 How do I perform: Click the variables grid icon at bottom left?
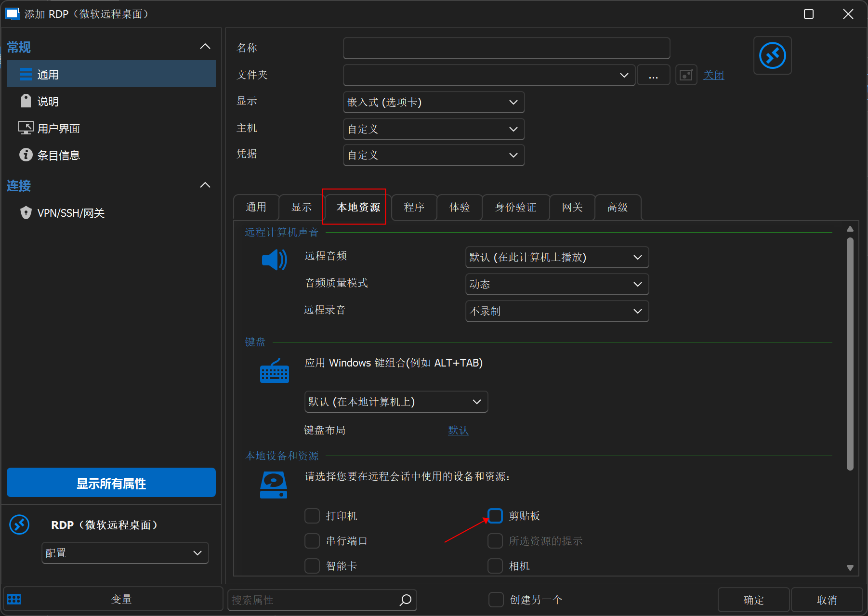(x=14, y=599)
